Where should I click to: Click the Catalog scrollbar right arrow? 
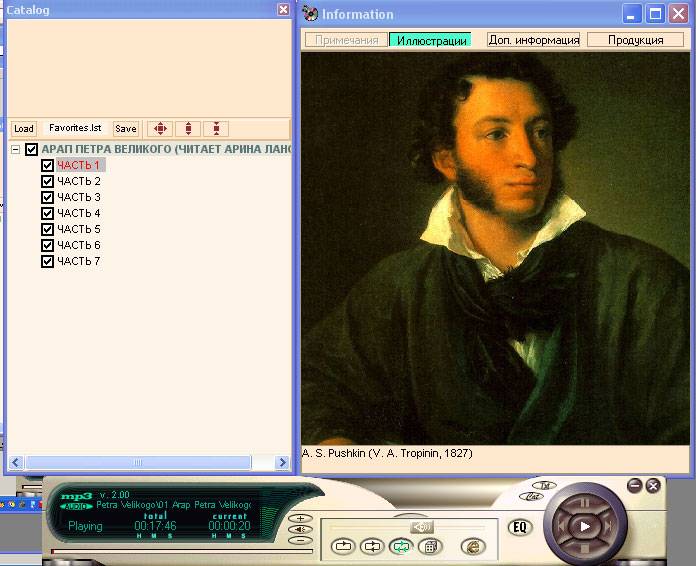282,463
